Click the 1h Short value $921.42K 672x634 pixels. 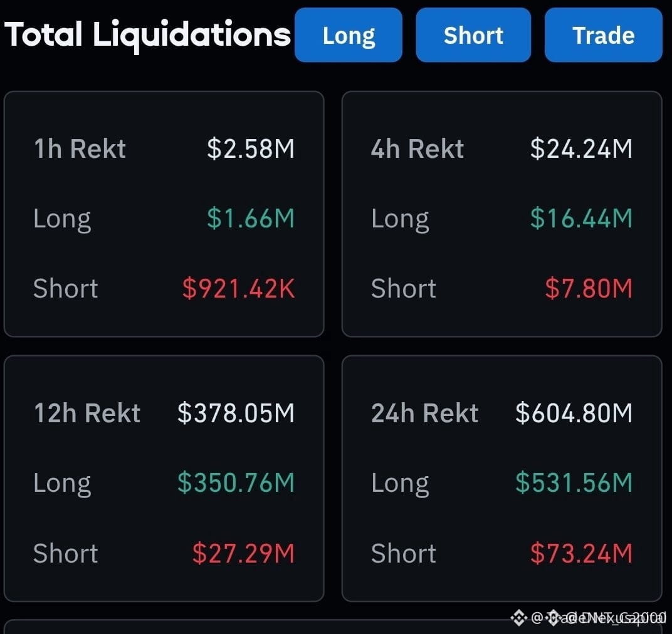[239, 288]
